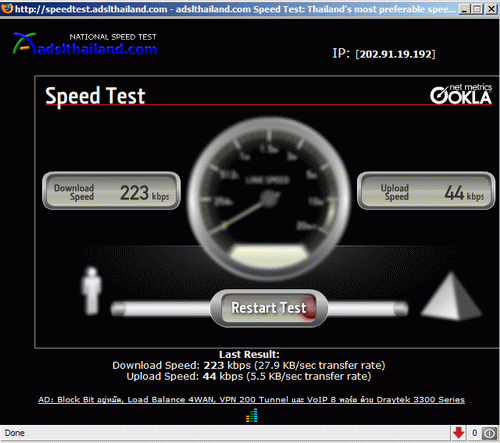Click the adslthailand.com logo
500x443 pixels.
tap(85, 44)
